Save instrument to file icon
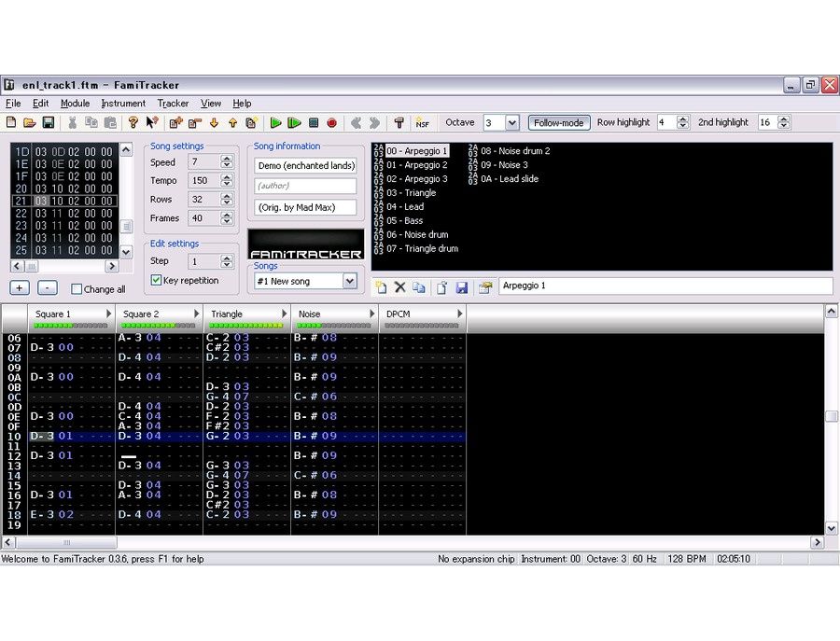The height and width of the screenshot is (641, 840). (x=461, y=287)
